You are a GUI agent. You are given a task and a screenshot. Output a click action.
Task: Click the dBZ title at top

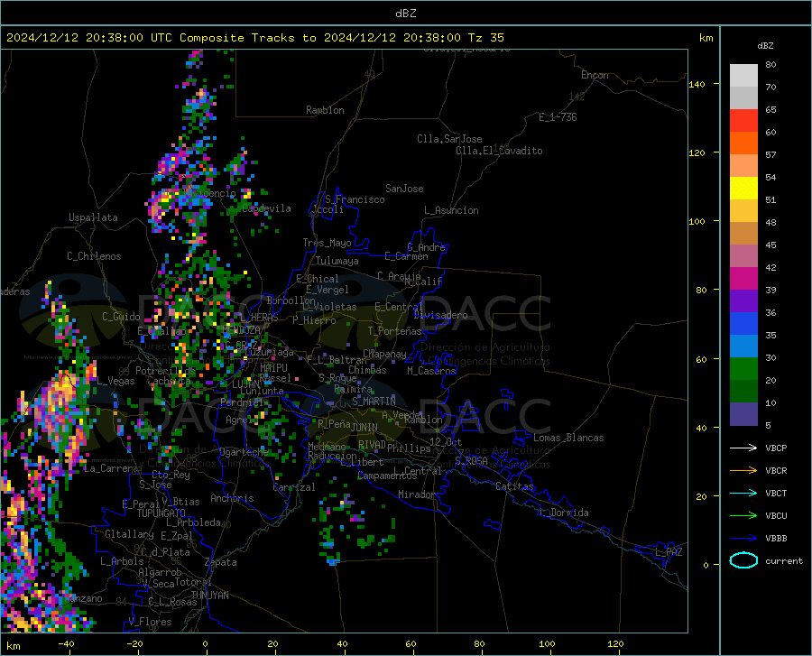405,14
